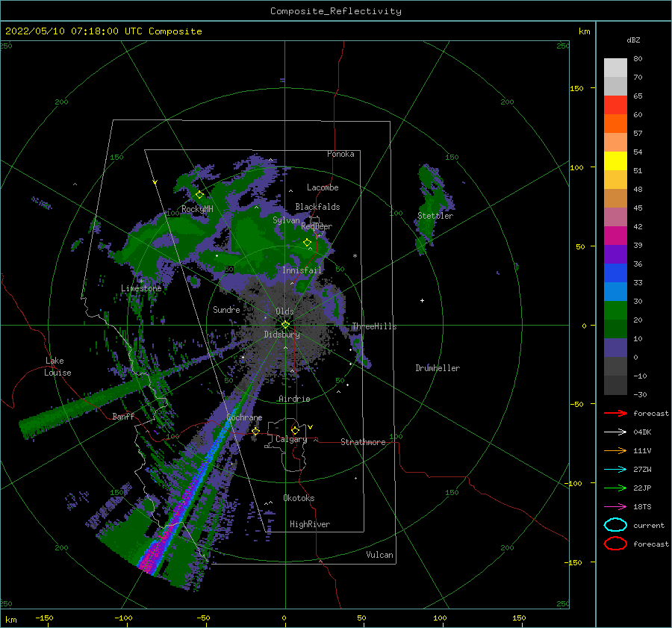672x628 pixels.
Task: Click the Calgary city label
Action: click(291, 439)
